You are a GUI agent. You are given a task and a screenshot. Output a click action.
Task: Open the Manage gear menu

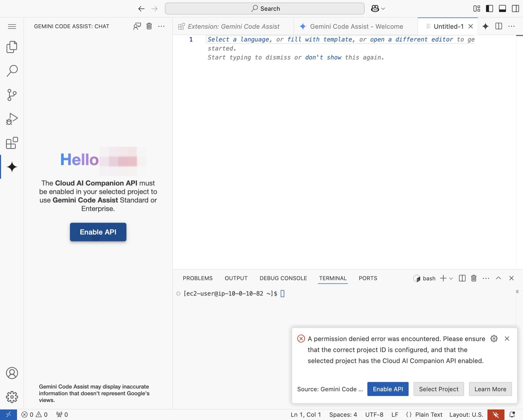[x=12, y=397]
